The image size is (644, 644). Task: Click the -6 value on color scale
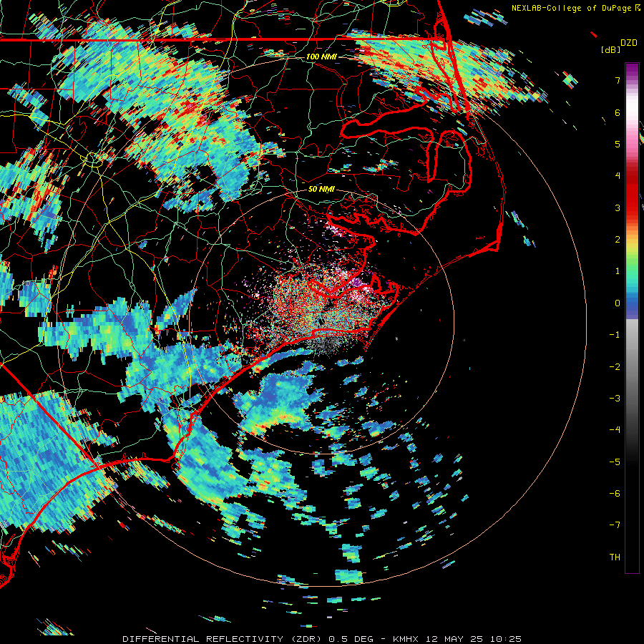615,494
